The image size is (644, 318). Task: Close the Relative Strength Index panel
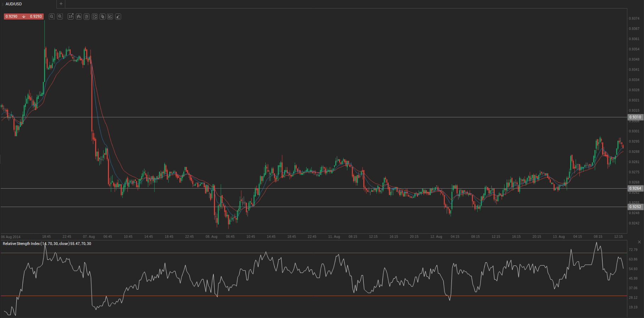(639, 242)
